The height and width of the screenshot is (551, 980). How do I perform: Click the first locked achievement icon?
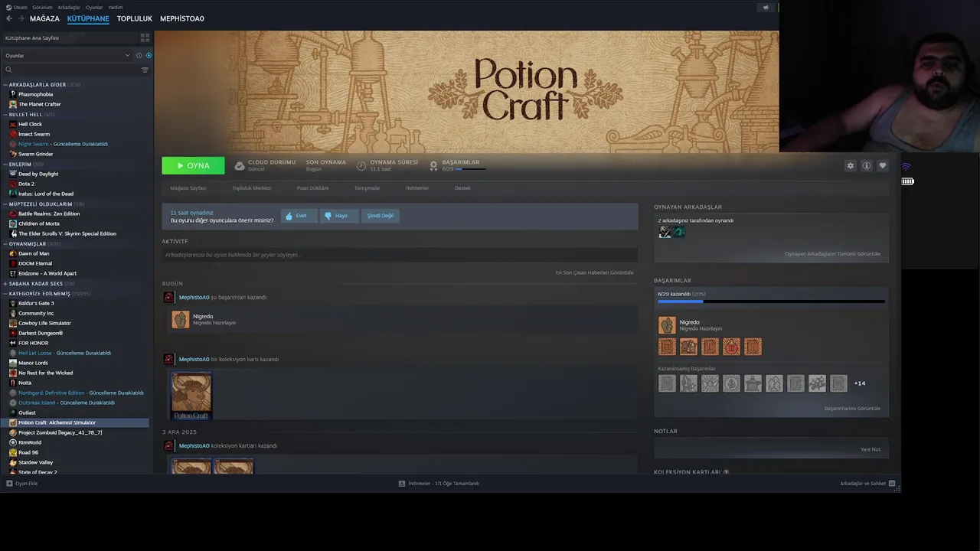(x=667, y=383)
